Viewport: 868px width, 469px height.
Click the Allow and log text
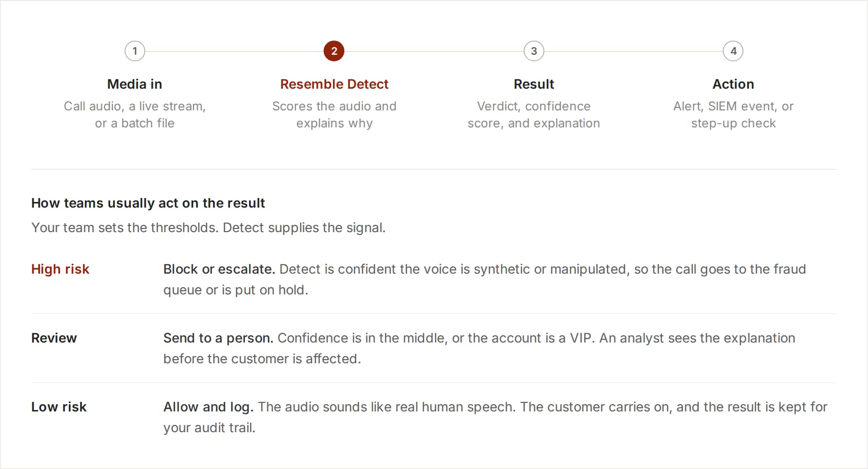[x=209, y=407]
